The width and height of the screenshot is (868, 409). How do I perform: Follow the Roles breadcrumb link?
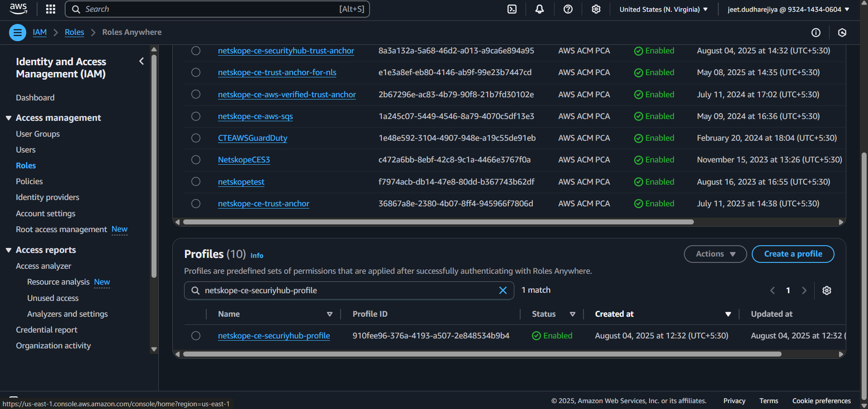click(74, 32)
